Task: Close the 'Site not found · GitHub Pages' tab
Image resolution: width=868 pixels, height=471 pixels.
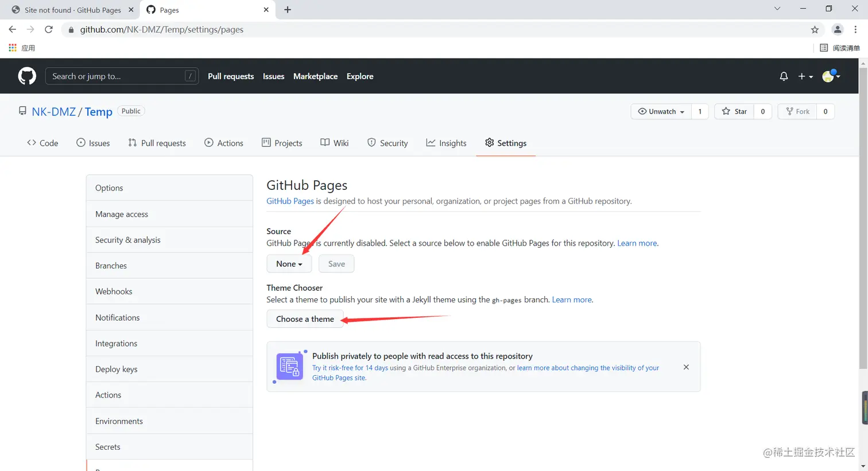Action: [131, 10]
